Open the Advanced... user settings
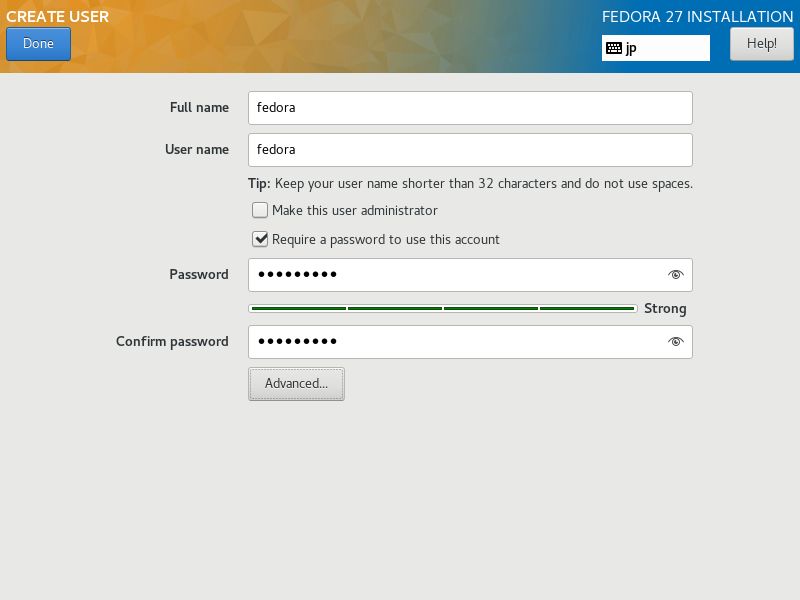 point(296,384)
